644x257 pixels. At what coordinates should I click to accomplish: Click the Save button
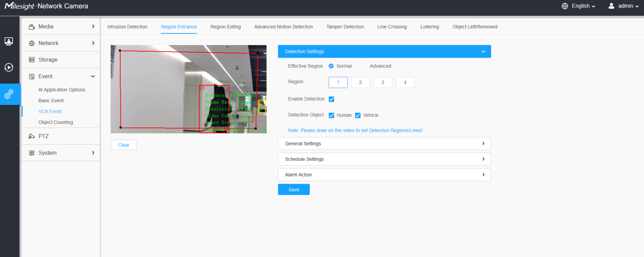(294, 189)
